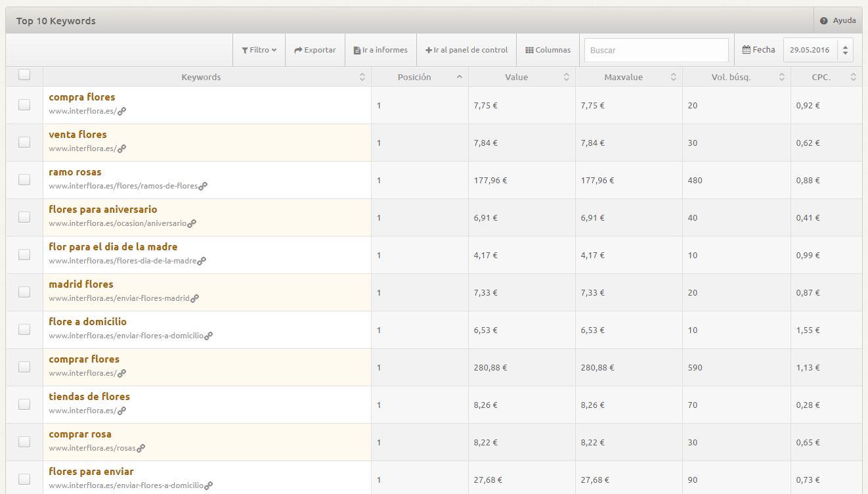The height and width of the screenshot is (494, 868).
Task: Check flor para el dia de la madre checkbox
Action: click(x=24, y=254)
